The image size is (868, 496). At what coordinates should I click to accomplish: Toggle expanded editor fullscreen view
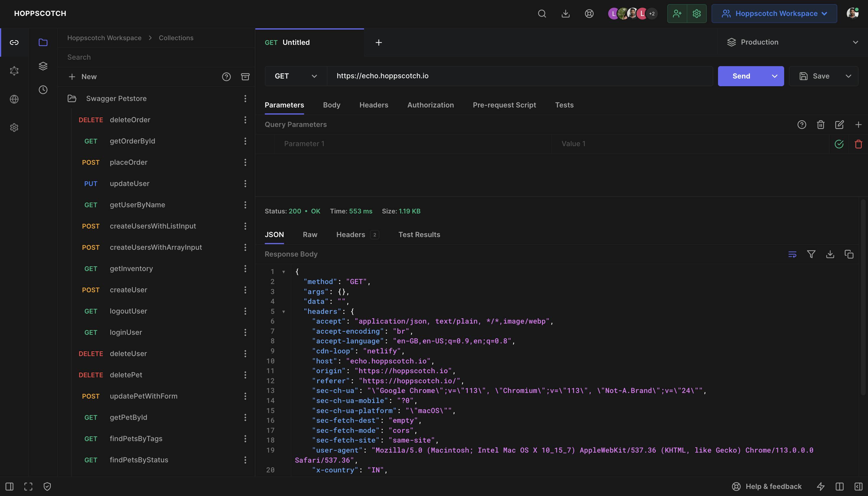[29, 487]
